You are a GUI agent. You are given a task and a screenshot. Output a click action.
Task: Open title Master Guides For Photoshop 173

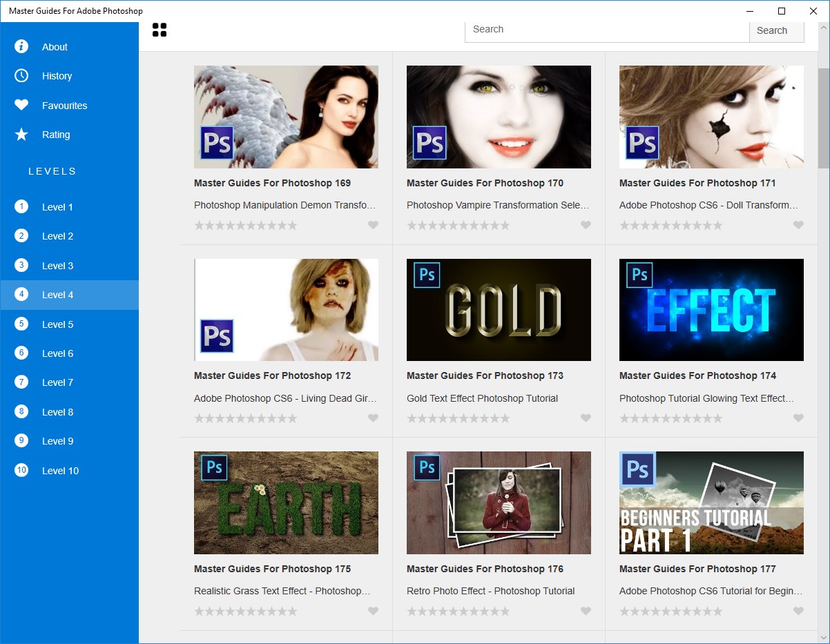click(485, 375)
